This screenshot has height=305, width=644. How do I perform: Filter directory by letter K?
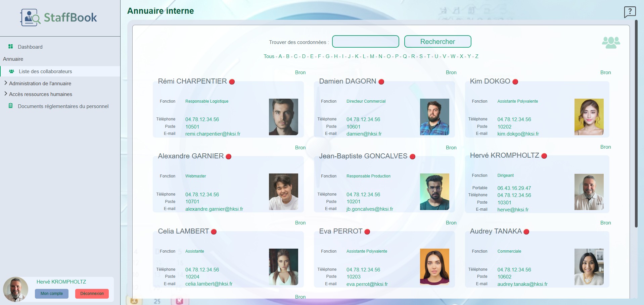click(357, 56)
